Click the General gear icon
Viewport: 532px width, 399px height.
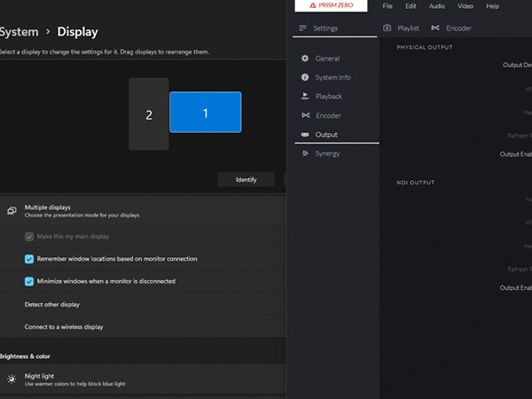[305, 59]
